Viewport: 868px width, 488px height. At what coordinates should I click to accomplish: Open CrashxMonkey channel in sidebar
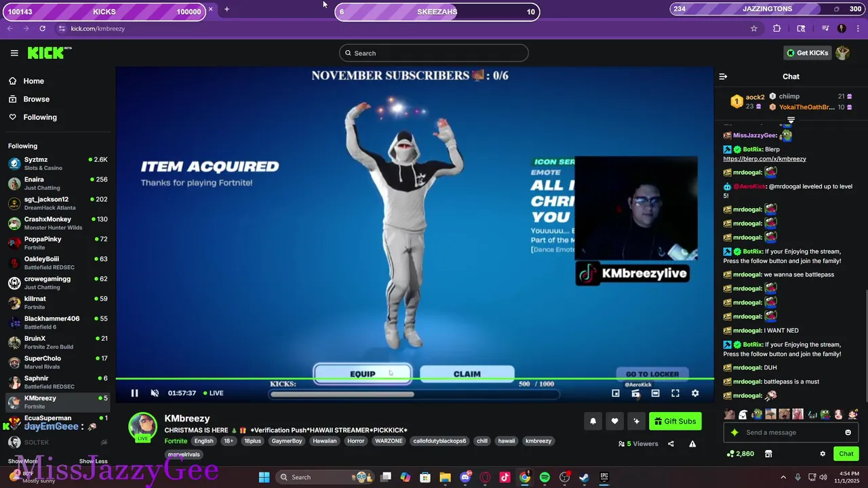point(58,223)
